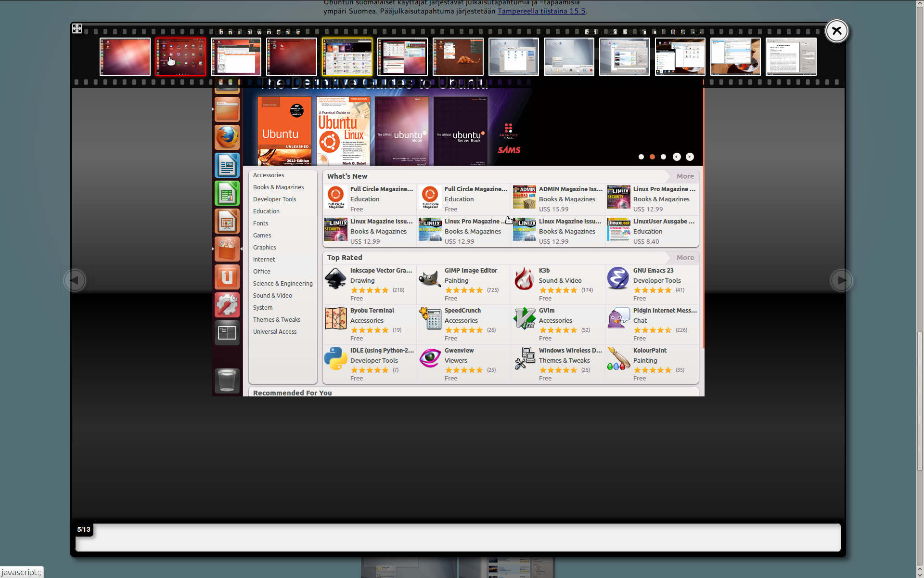Open the Ubuntu One launcher icon
The width and height of the screenshot is (924, 578).
click(x=227, y=277)
